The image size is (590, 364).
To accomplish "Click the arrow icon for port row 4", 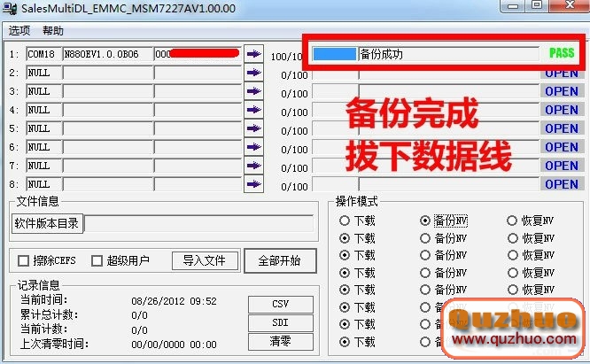I will click(253, 110).
